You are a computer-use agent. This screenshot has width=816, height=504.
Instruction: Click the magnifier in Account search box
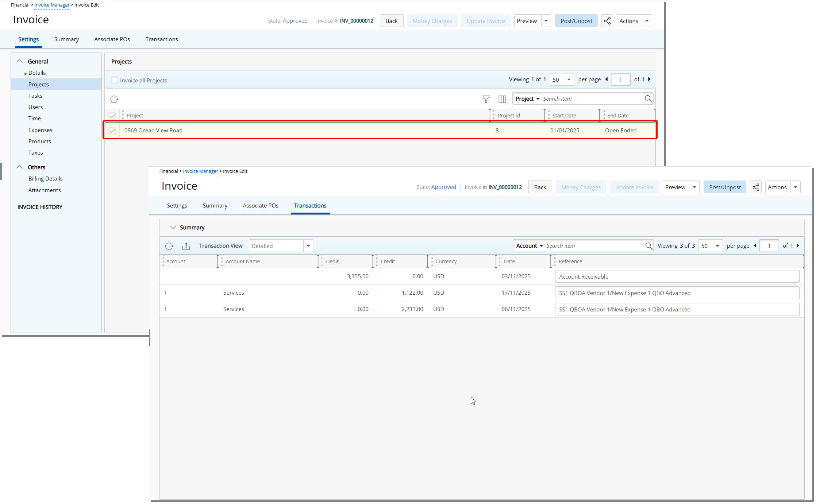[648, 246]
